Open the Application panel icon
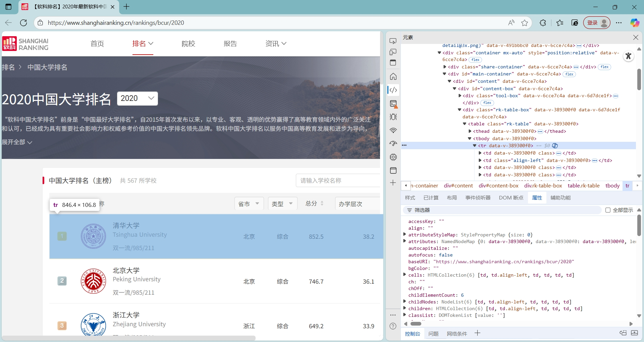644x342 pixels. point(393,170)
